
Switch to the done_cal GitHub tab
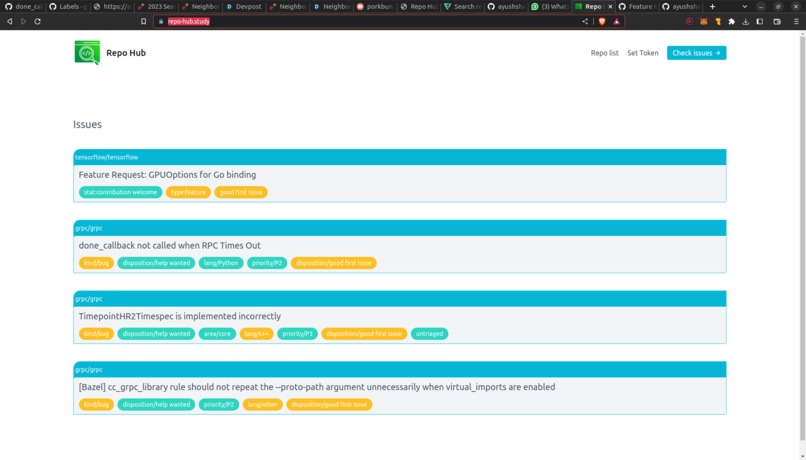pyautogui.click(x=23, y=7)
